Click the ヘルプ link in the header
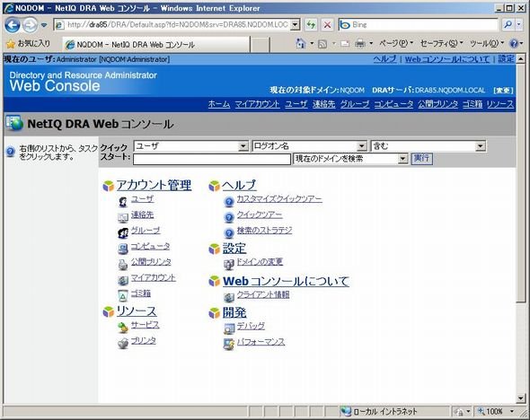530x420 pixels. 385,59
